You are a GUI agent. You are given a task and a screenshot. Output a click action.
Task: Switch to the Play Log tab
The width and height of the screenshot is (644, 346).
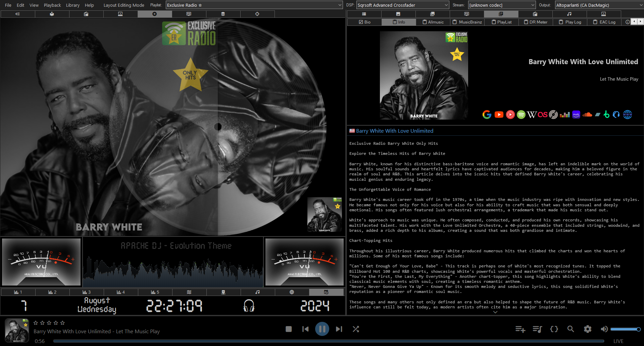tap(570, 22)
